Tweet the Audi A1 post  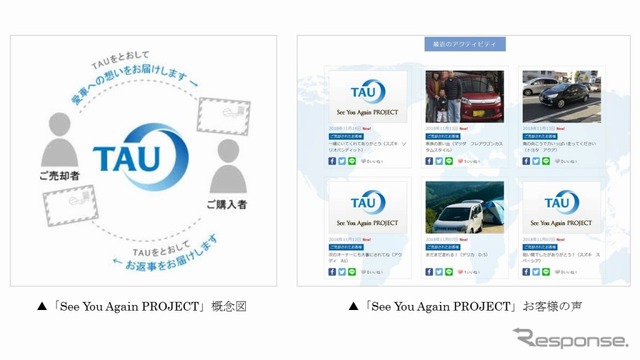(342, 272)
